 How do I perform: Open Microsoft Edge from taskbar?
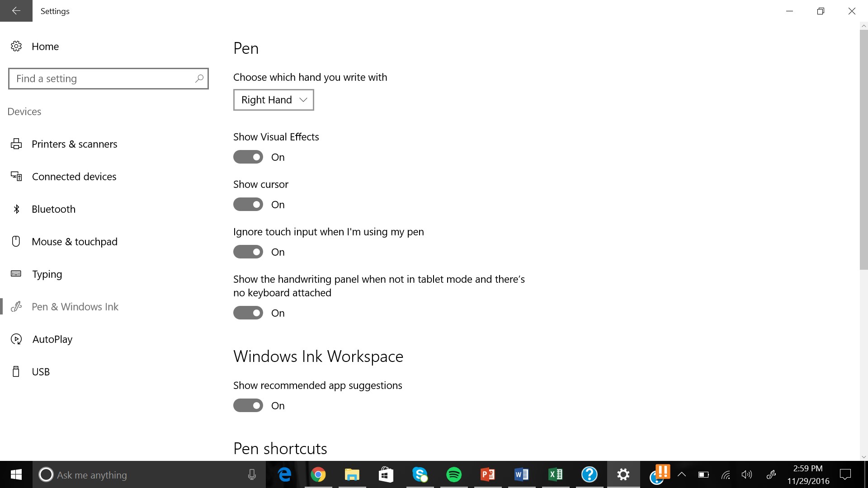tap(284, 474)
